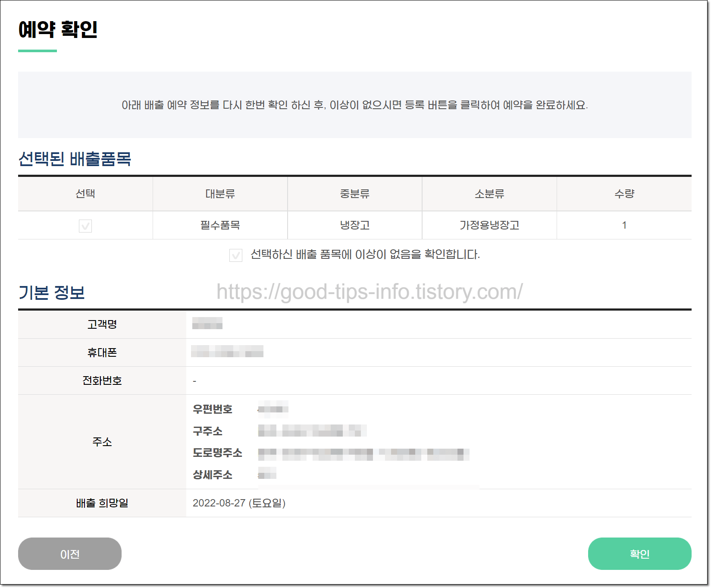Click the 기본 정보 section heading
Viewport: 711px width, 588px height.
[x=51, y=292]
